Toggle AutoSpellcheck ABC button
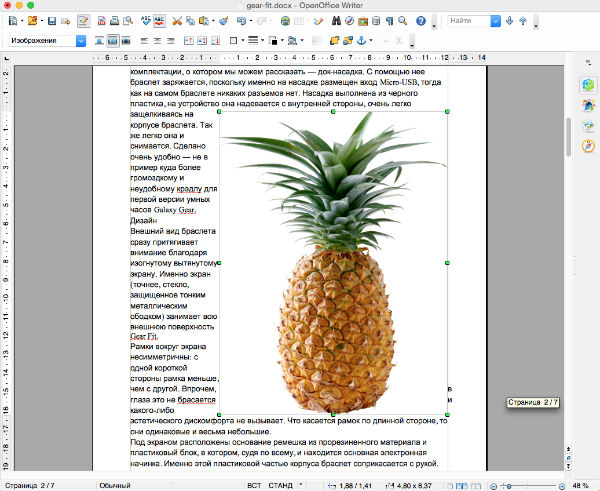The width and height of the screenshot is (600, 491). (x=158, y=20)
